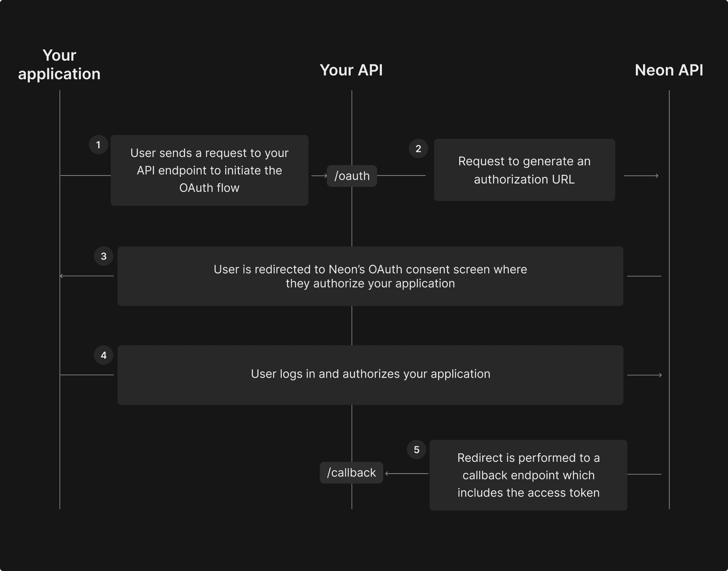Select the /oauth endpoint label
Screen dimensions: 728x571
pos(352,176)
